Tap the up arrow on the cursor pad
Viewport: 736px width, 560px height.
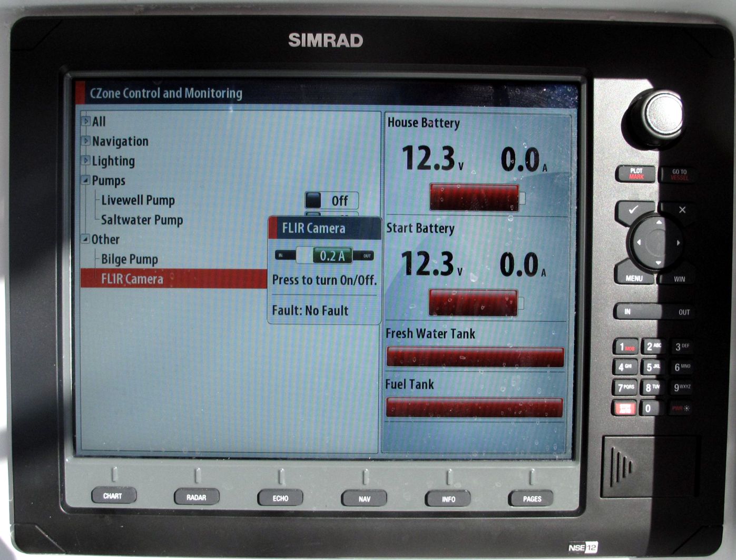(x=659, y=223)
